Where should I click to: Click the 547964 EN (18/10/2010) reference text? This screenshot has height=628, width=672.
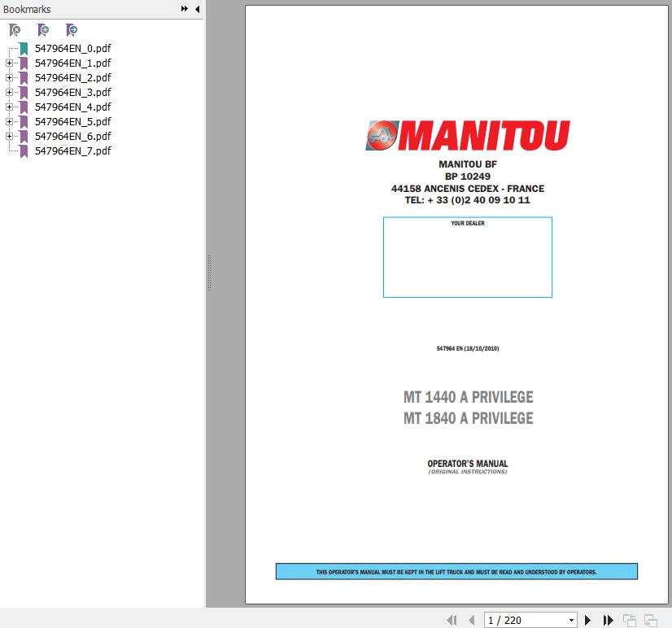tap(468, 348)
